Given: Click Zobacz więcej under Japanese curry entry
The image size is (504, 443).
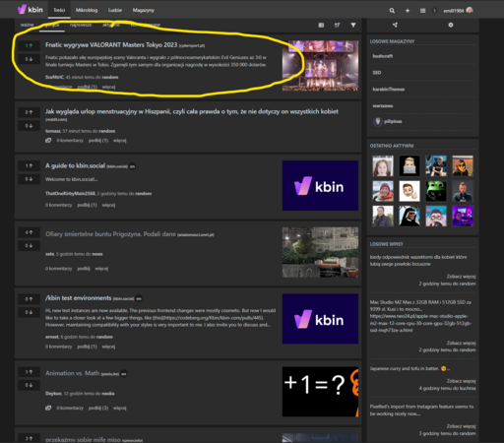Looking at the screenshot, I should coord(461,381).
